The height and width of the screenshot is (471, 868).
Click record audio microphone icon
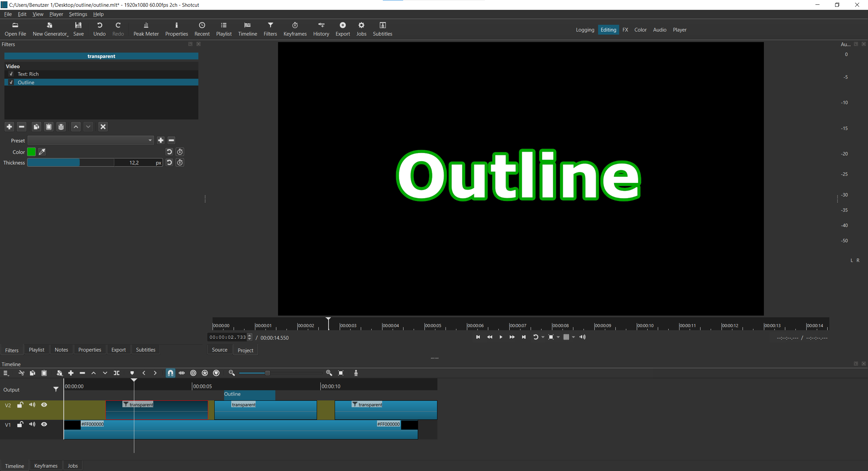(x=356, y=373)
